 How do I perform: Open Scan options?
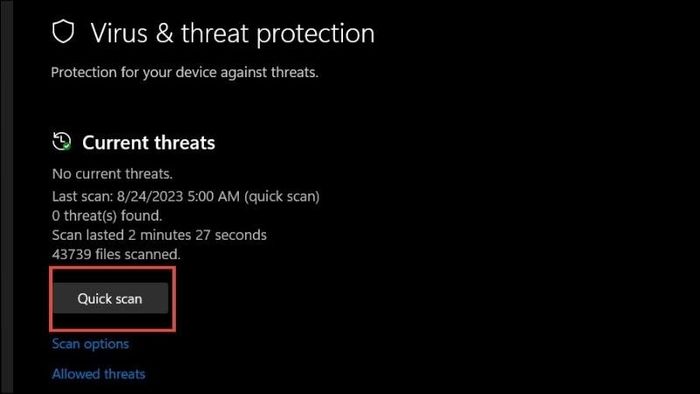[90, 344]
